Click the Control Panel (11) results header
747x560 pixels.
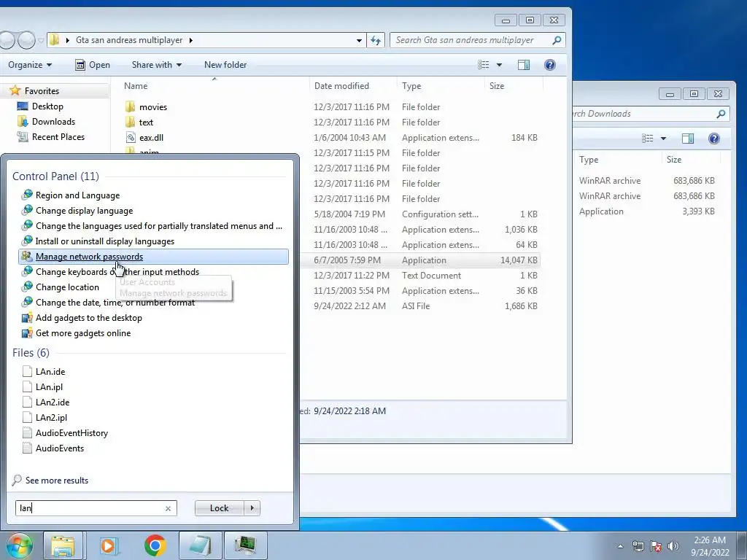click(x=55, y=176)
